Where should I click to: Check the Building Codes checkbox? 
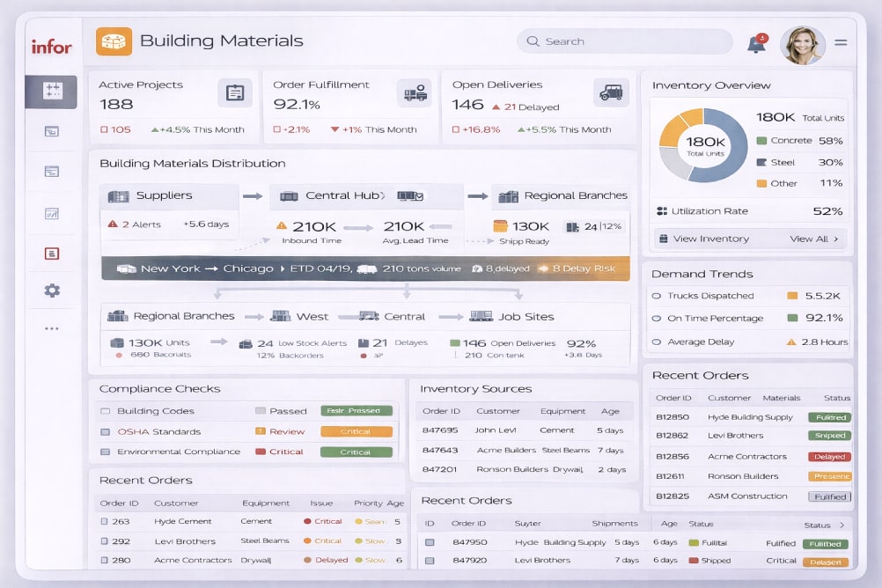[106, 411]
